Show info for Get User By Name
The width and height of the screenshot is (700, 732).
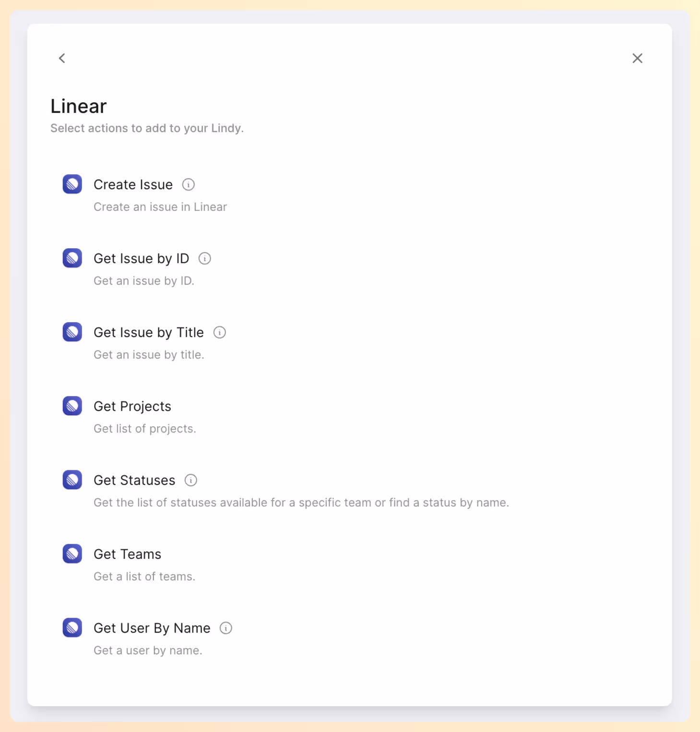point(226,628)
